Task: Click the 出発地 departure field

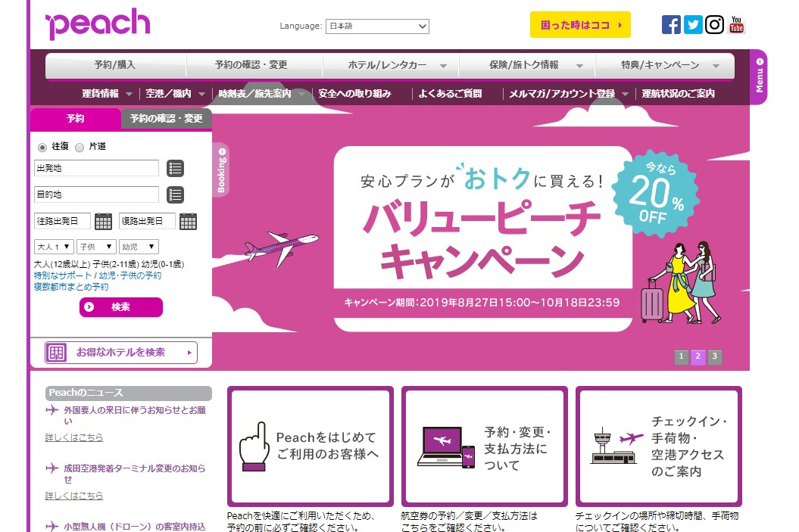Action: pyautogui.click(x=96, y=168)
